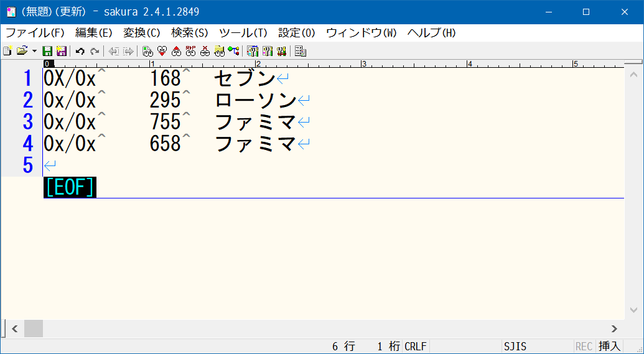Viewport: 644px width, 354px height.
Task: Click line number 1 in the gutter
Action: (27, 78)
